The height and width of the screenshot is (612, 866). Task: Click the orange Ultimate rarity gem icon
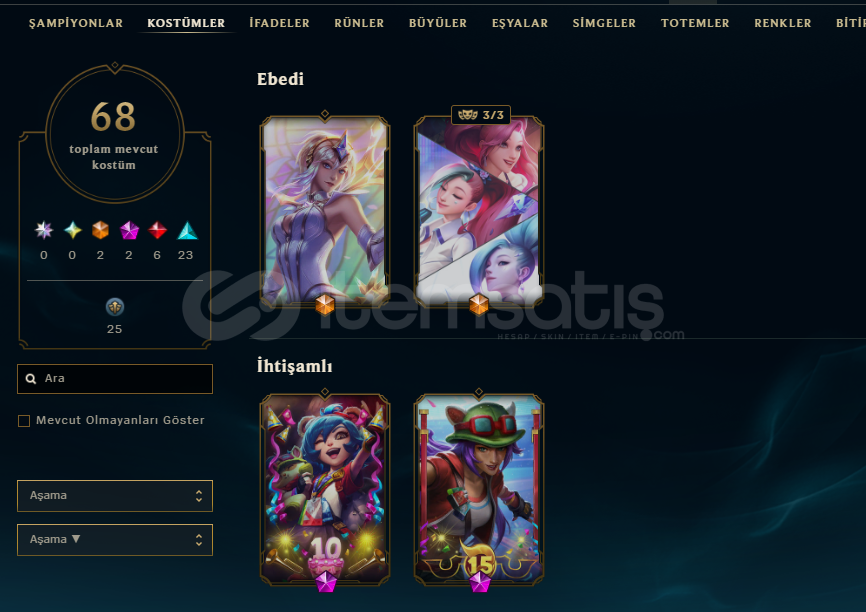(x=101, y=230)
